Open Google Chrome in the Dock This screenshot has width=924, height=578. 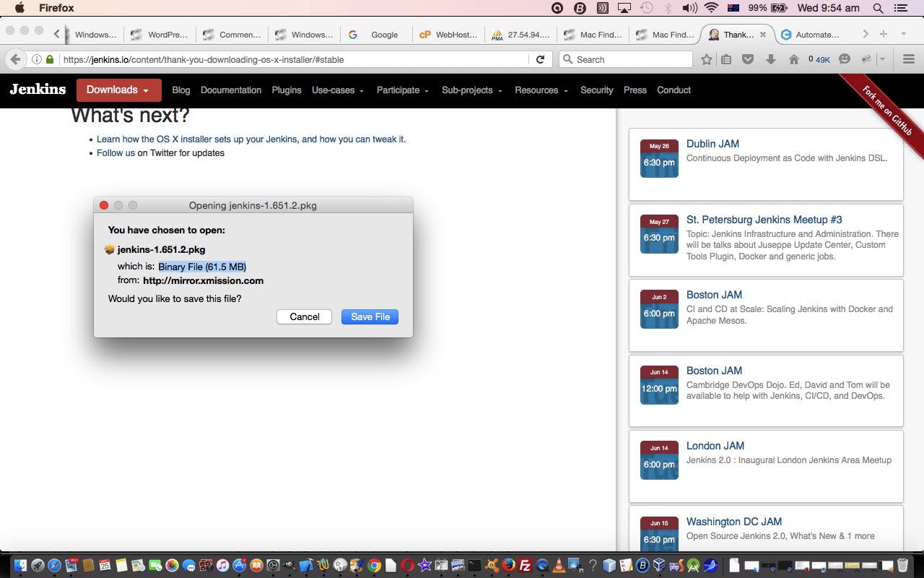click(374, 566)
